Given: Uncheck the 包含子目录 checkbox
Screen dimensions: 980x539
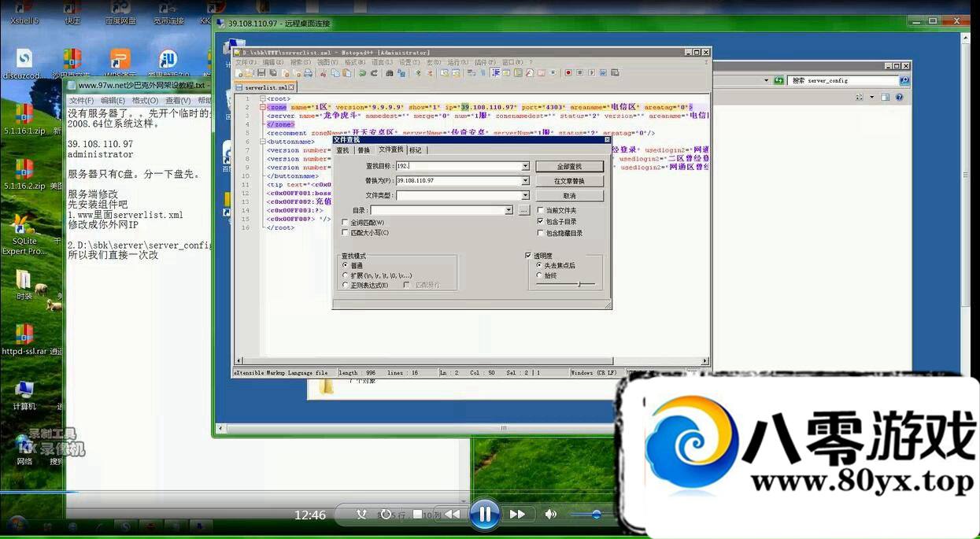Looking at the screenshot, I should pyautogui.click(x=540, y=222).
